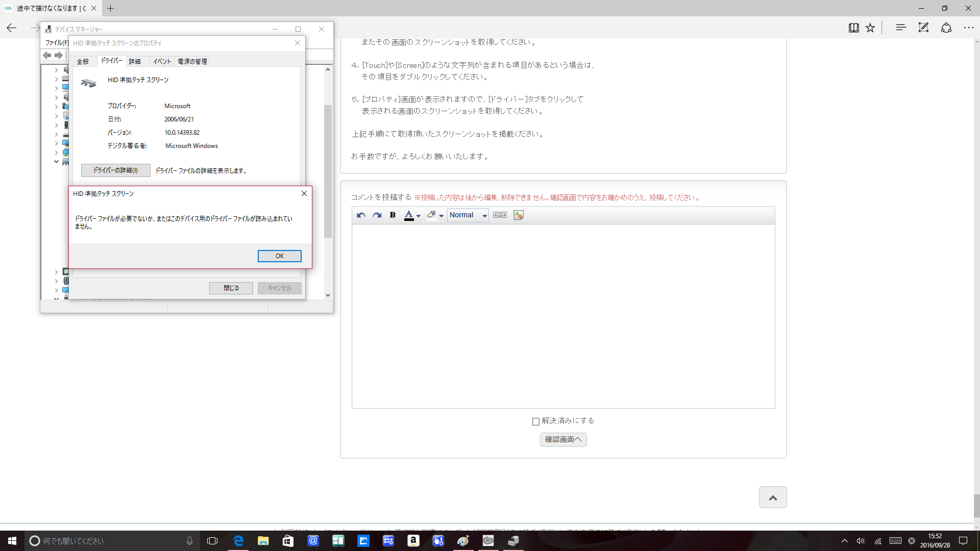Open the text color dropdown arrow
The height and width of the screenshot is (551, 980).
[x=419, y=216]
